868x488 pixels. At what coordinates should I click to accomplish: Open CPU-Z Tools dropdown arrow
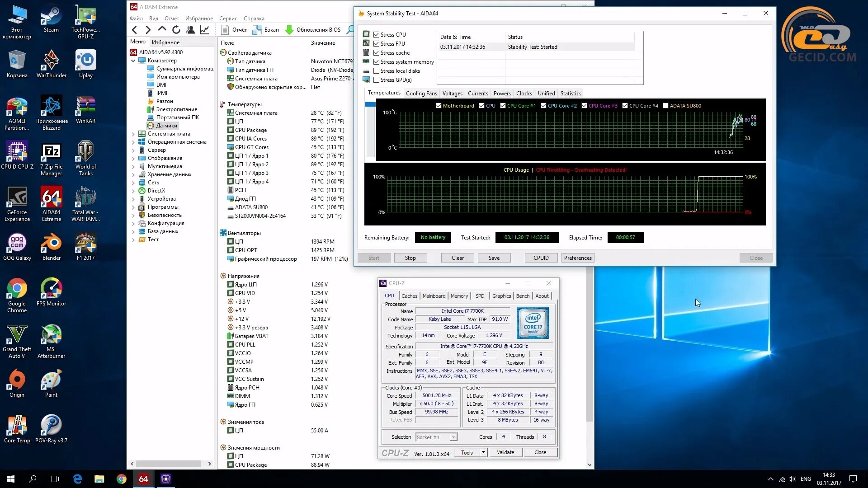point(483,452)
